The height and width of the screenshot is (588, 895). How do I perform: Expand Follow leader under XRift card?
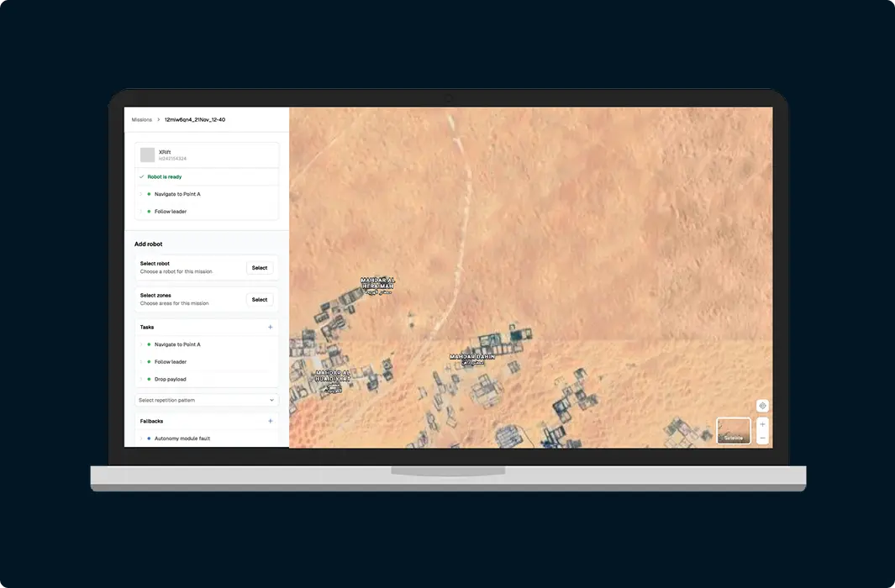pos(141,212)
